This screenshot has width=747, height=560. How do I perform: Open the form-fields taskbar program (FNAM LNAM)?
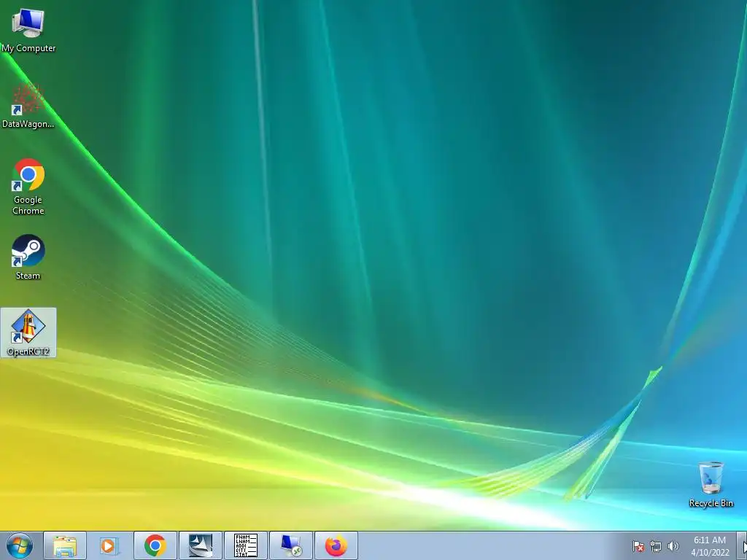246,546
